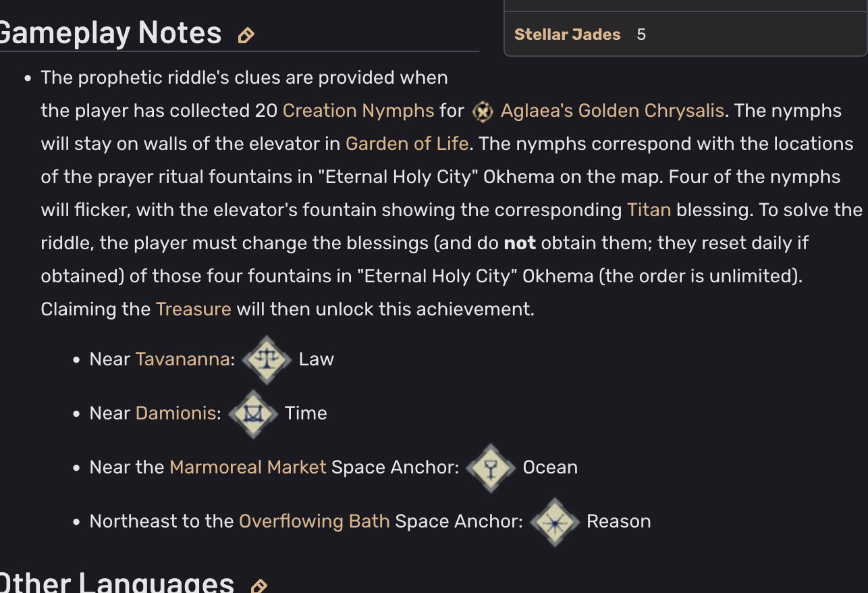Open the Creation Nymphs link
This screenshot has height=593, width=868.
(x=358, y=110)
